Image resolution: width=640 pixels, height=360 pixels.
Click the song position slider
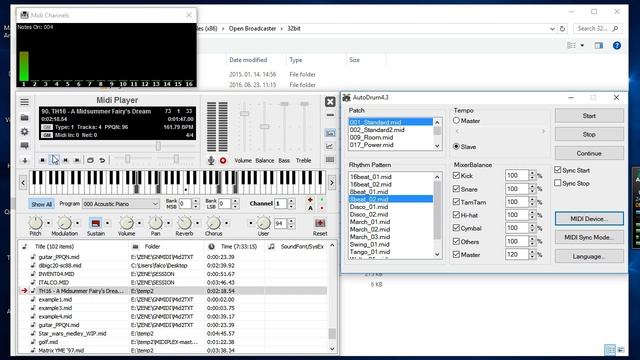click(158, 146)
